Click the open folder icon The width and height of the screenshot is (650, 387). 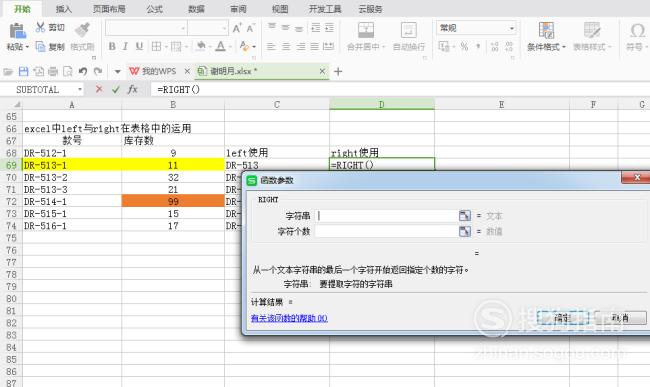8,71
